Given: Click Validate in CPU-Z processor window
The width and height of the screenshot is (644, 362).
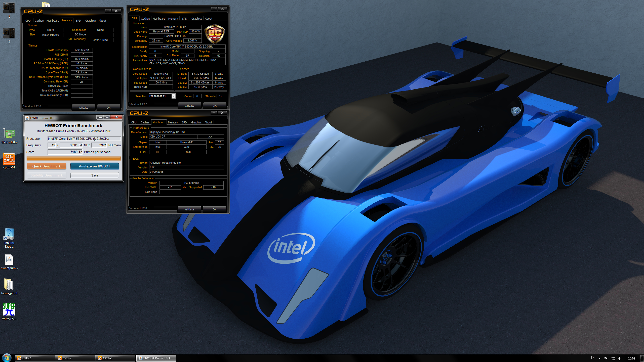Looking at the screenshot, I should (189, 106).
